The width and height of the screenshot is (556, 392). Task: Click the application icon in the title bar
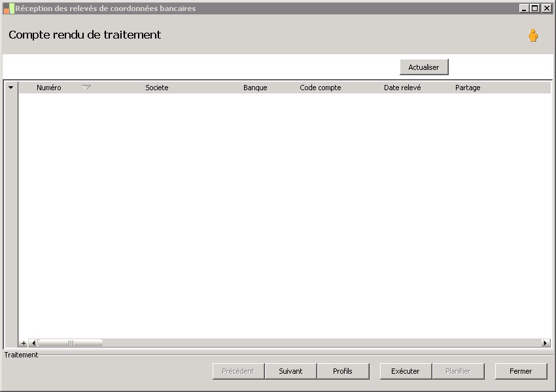(x=9, y=8)
